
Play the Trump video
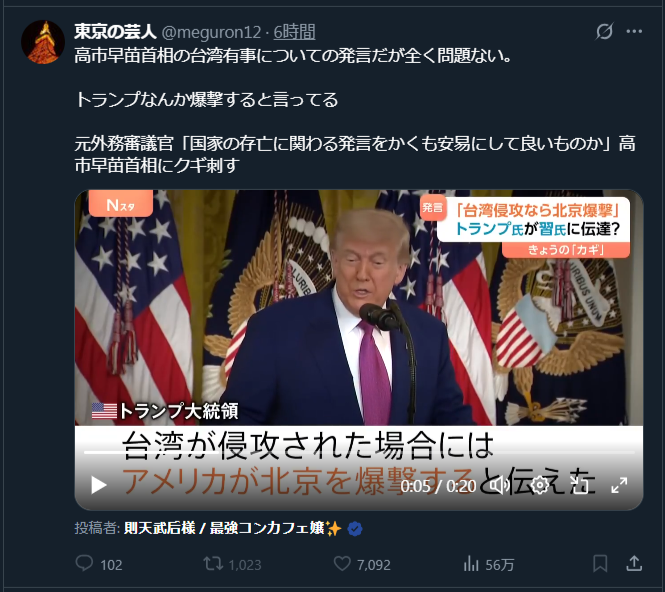click(99, 485)
